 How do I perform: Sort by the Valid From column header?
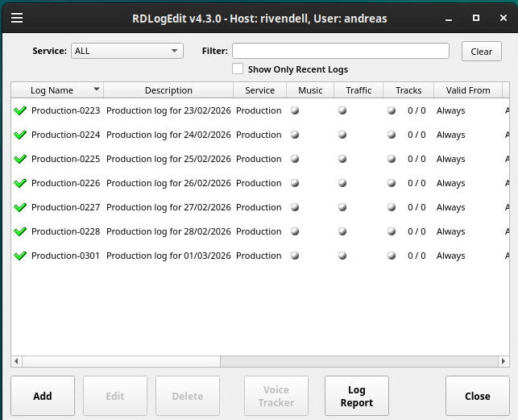click(468, 90)
